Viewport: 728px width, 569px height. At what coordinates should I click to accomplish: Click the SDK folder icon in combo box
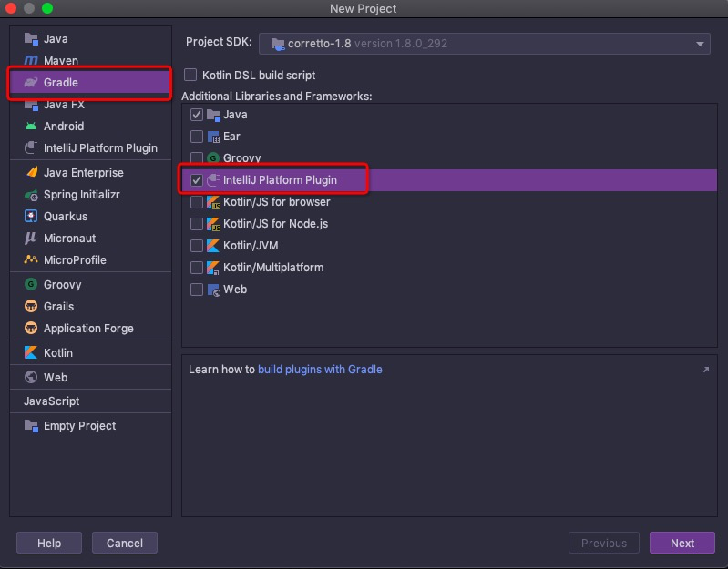(278, 44)
